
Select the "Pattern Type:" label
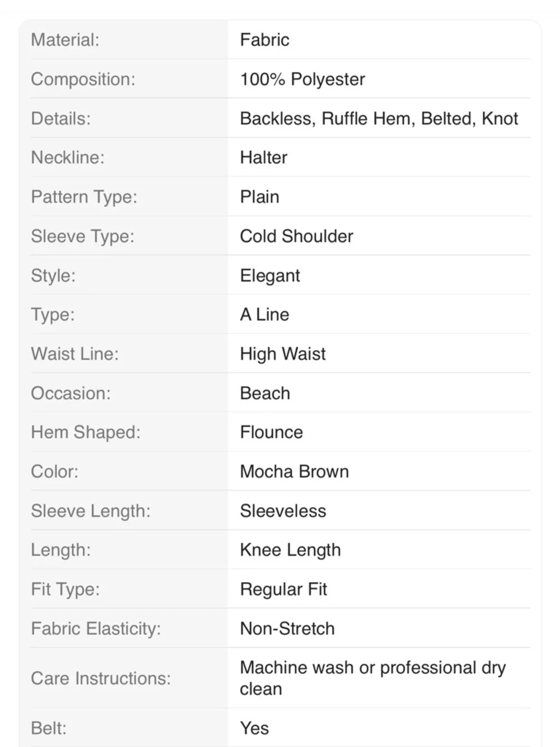pyautogui.click(x=84, y=197)
